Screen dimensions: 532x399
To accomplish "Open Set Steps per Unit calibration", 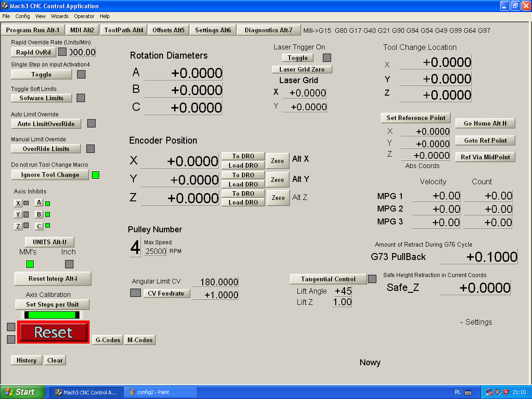I will [x=52, y=304].
